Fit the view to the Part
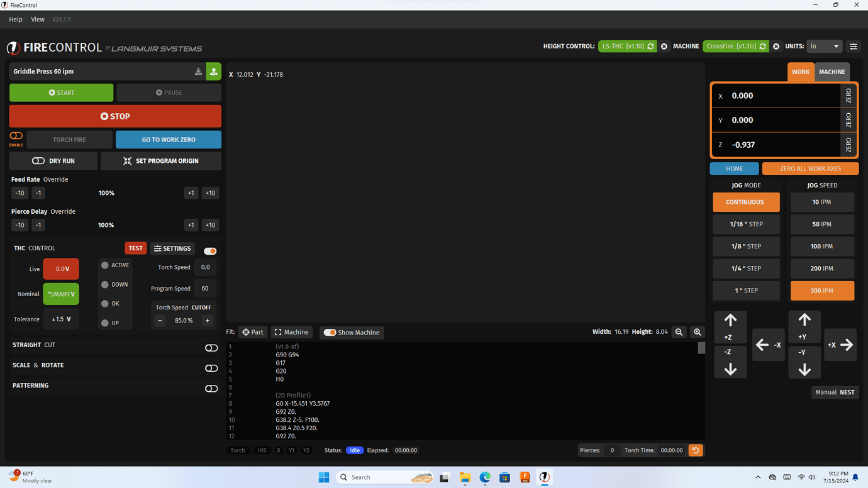 point(253,332)
